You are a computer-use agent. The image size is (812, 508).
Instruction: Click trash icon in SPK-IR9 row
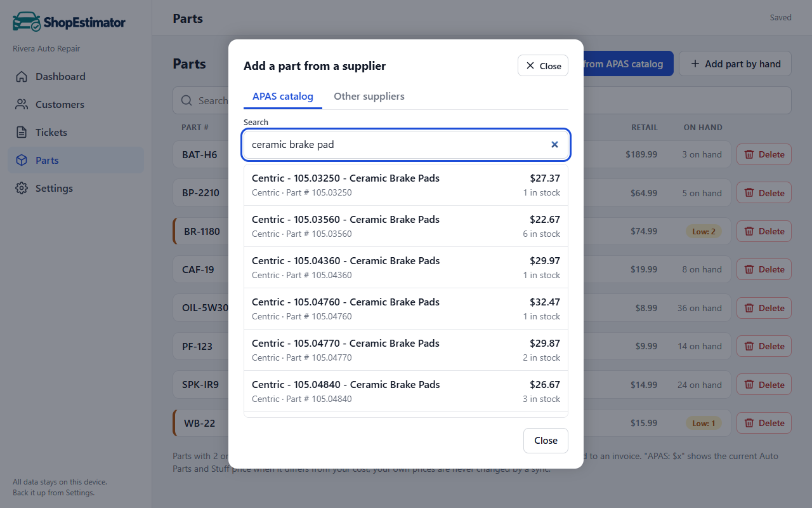[x=749, y=385]
